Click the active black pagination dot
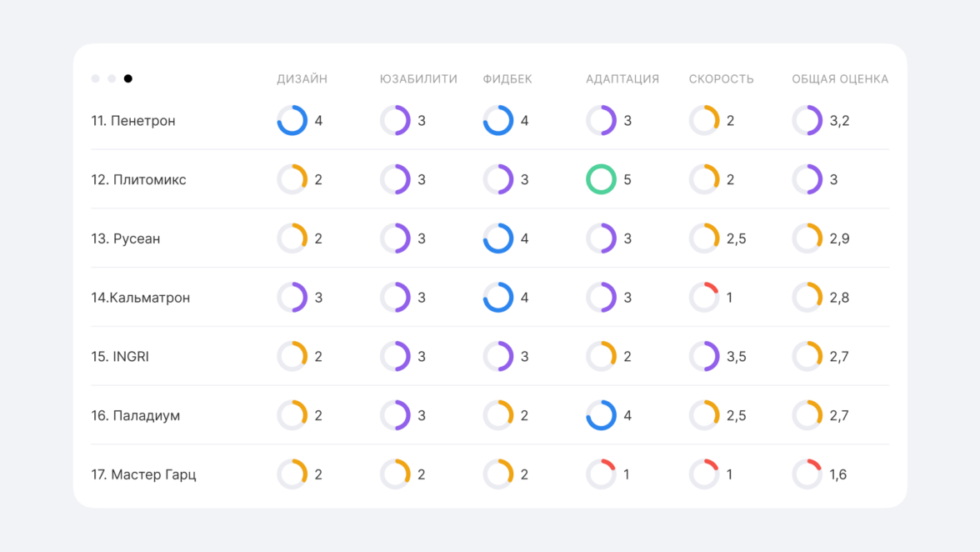Viewport: 980px width, 552px height. 127,79
